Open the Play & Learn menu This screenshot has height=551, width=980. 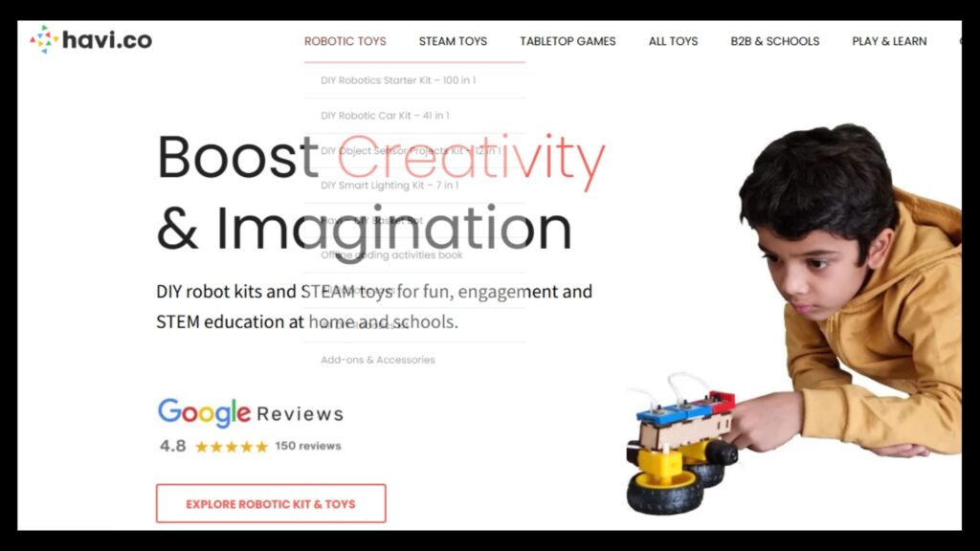(x=889, y=41)
